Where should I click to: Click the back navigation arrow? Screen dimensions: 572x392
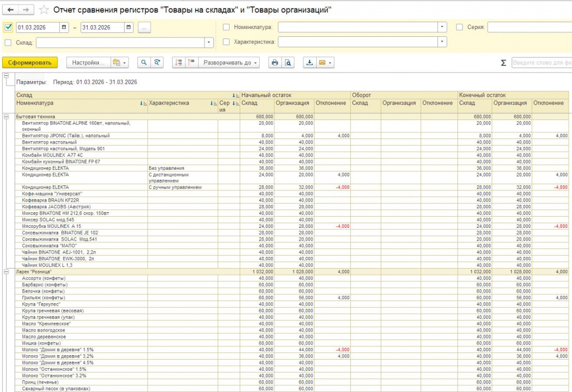tap(11, 10)
